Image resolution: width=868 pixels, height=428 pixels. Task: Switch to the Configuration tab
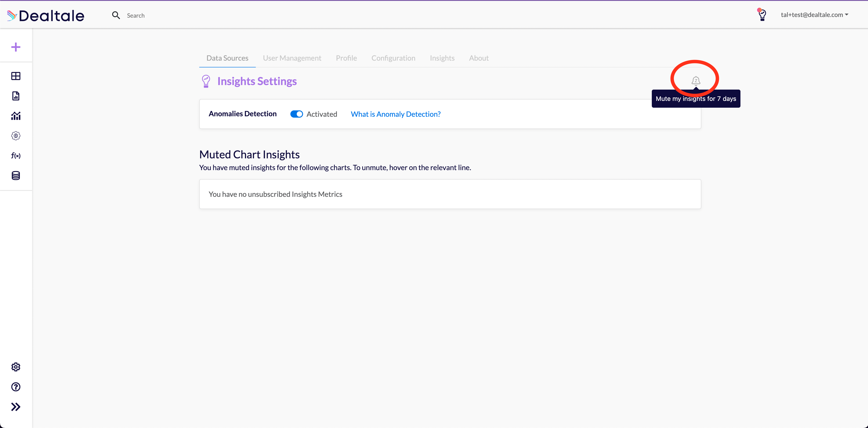[393, 58]
